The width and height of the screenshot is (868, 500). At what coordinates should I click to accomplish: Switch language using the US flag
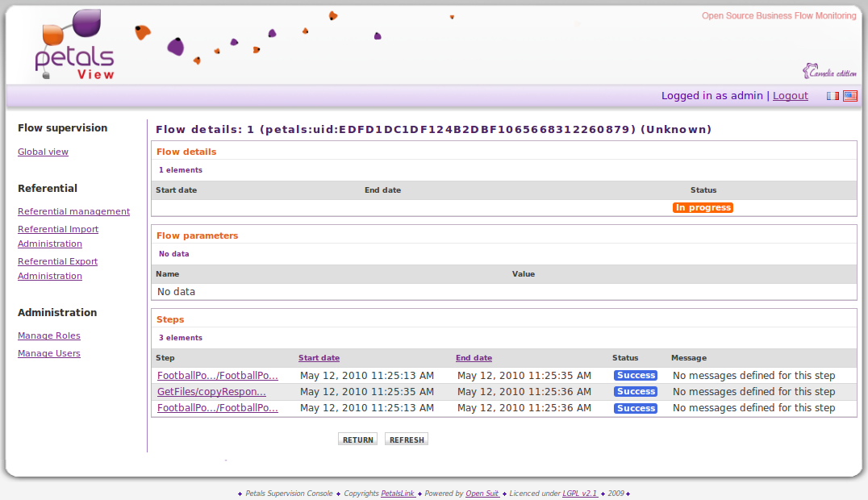point(850,96)
